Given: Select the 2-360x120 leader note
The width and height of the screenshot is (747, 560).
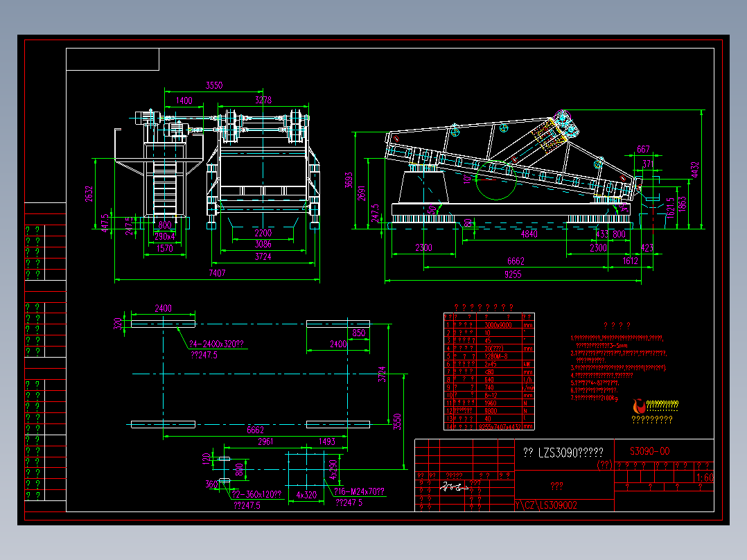Looking at the screenshot, I should [x=257, y=495].
